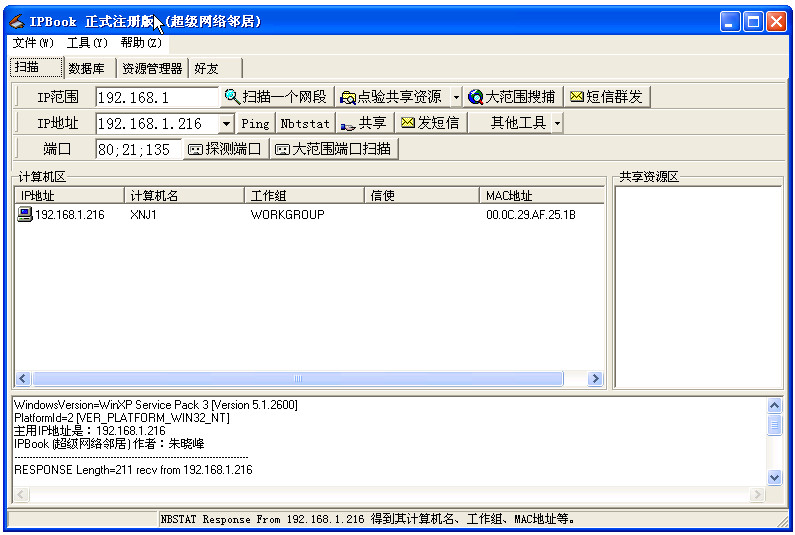
Task: Click the log panel vertical scrollbar thumb
Action: (774, 425)
